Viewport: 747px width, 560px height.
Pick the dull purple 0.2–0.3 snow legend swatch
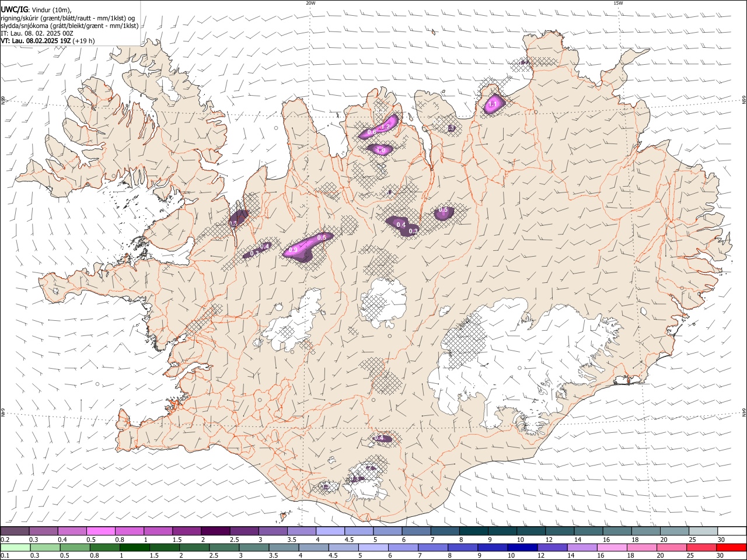click(15, 531)
